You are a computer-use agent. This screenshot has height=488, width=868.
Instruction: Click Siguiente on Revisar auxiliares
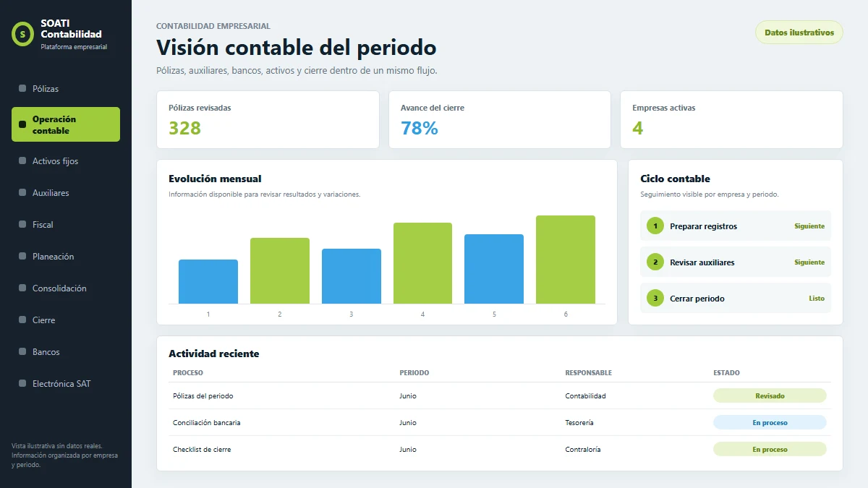click(x=809, y=262)
